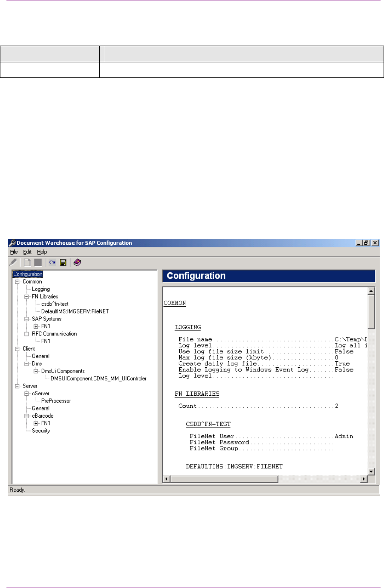Collapse the Dms tree node

[27, 363]
